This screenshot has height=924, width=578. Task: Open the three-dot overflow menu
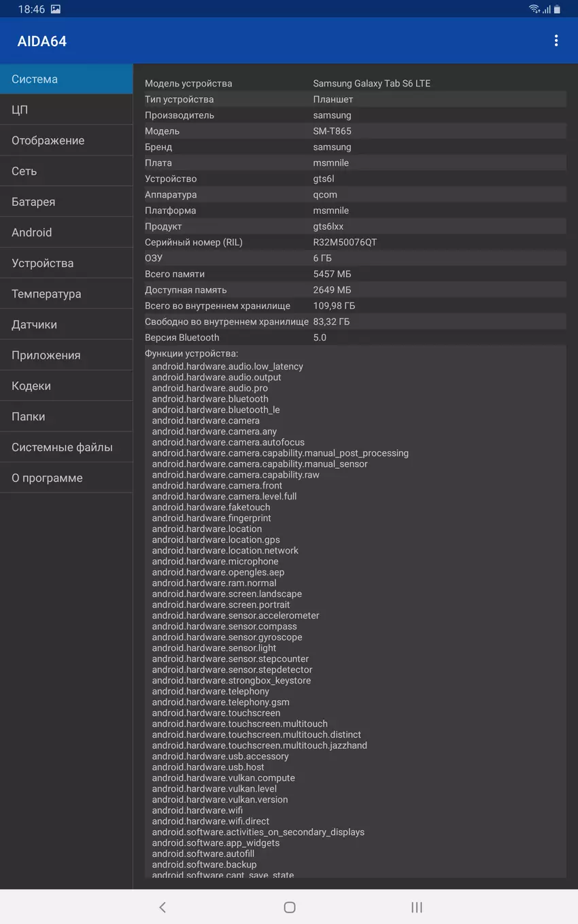pos(556,41)
